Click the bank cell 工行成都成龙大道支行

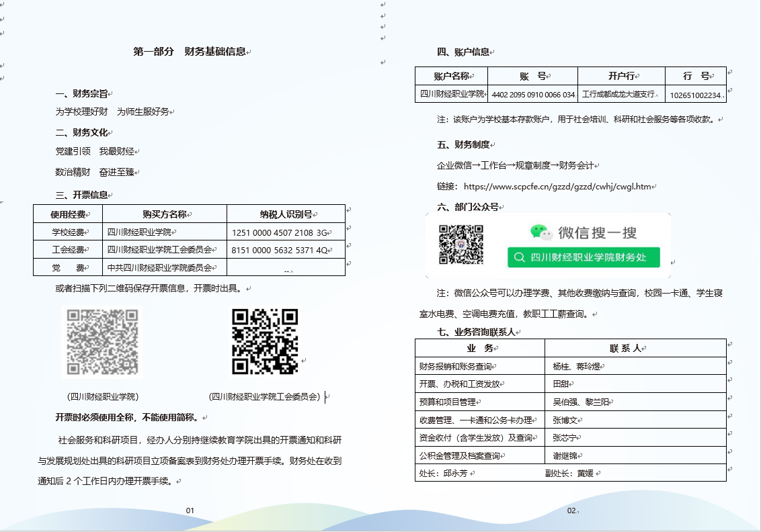618,95
